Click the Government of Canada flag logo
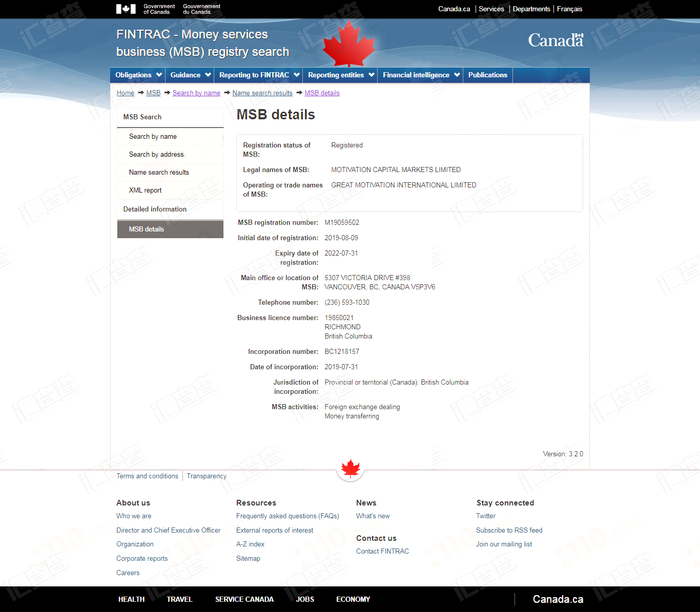700x612 pixels. (x=126, y=9)
